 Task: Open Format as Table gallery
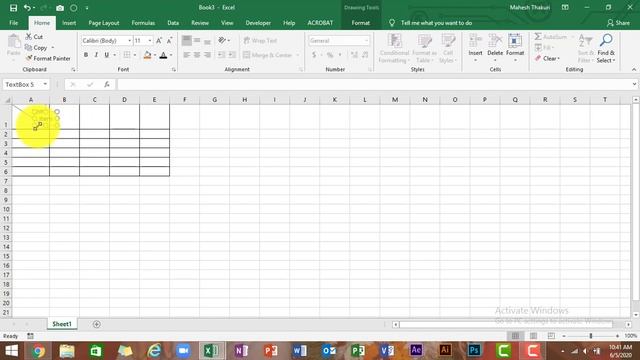[x=424, y=49]
